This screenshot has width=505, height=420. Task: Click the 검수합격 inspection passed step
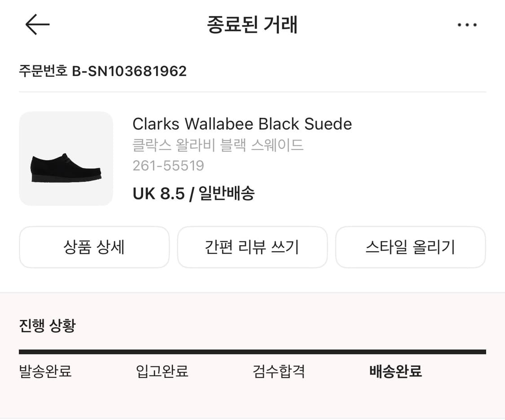pos(278,371)
